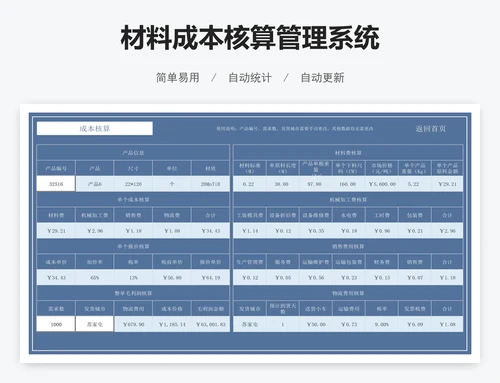Click the 毛利润金额 column header

tap(210, 309)
